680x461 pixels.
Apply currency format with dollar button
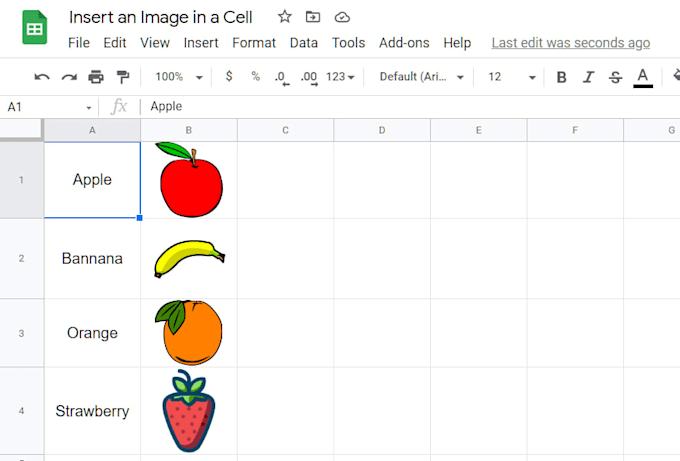click(x=229, y=77)
